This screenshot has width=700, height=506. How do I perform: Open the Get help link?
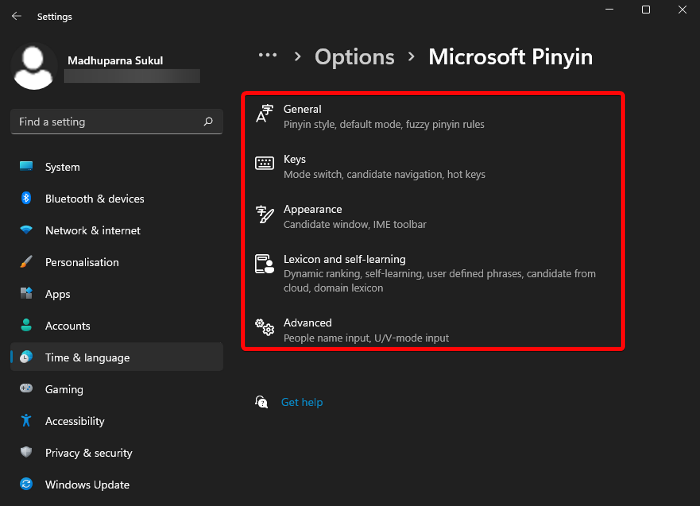click(302, 402)
